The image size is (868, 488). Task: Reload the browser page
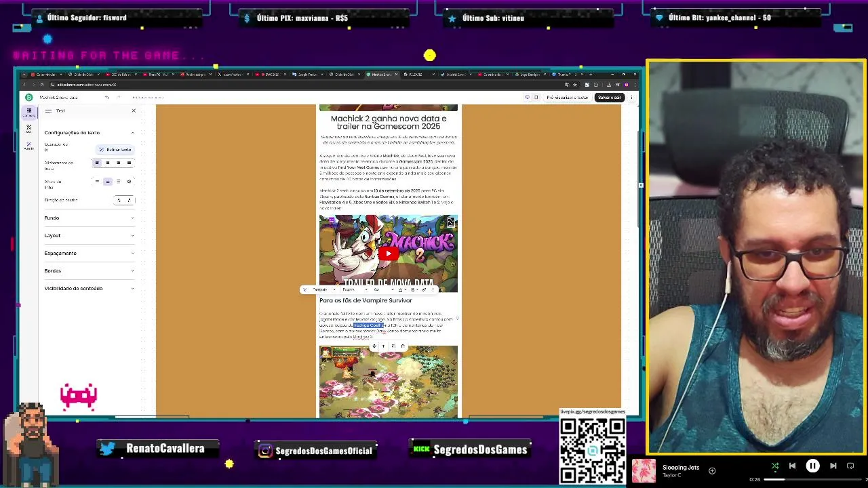(42, 85)
